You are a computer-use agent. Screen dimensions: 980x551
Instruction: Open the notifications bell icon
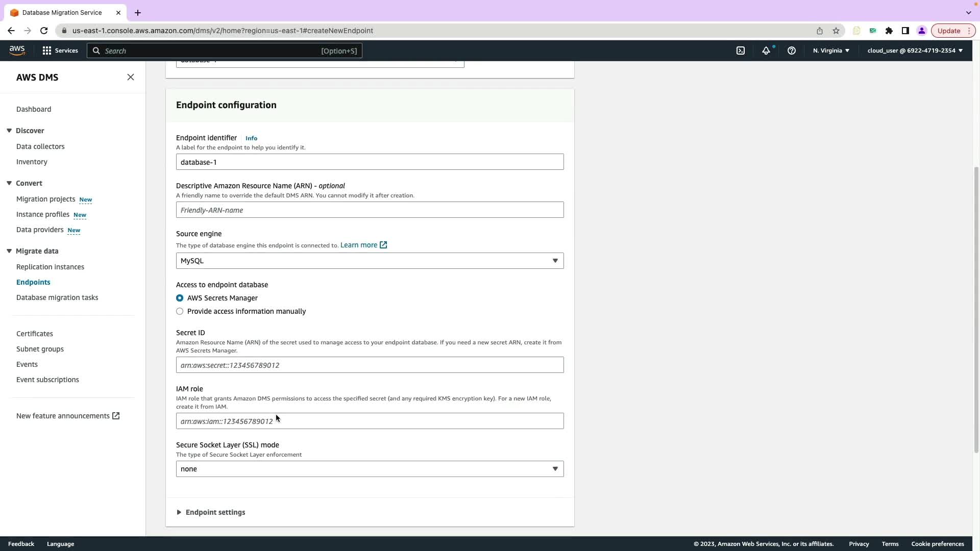click(x=766, y=51)
